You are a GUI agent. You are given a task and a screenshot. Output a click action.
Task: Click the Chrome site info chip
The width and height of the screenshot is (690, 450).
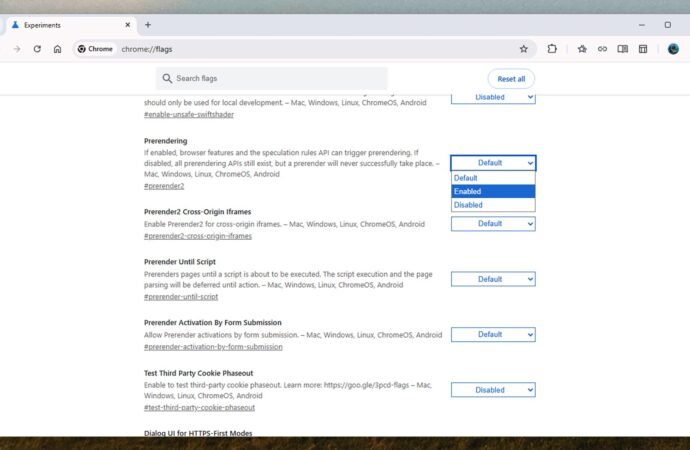coord(95,49)
